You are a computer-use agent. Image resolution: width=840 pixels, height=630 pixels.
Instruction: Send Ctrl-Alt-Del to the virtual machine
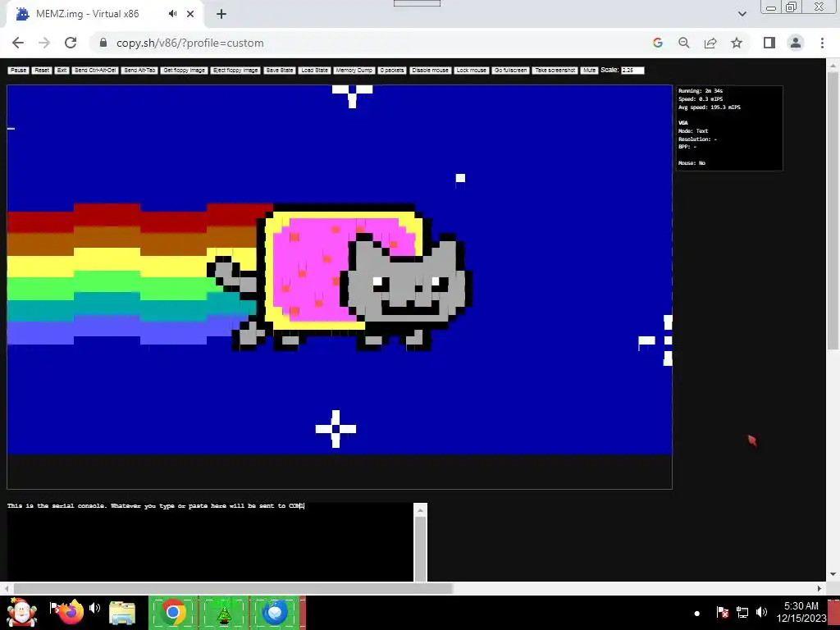(95, 71)
